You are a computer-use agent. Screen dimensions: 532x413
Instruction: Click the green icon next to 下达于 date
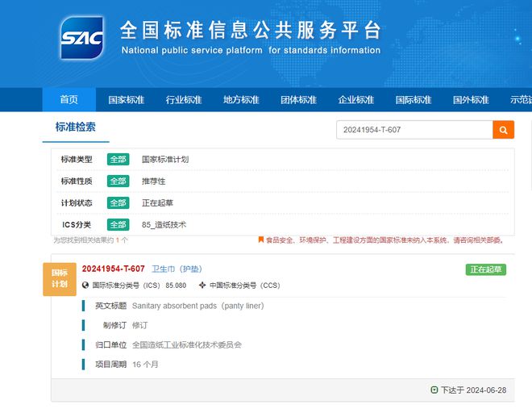pyautogui.click(x=434, y=390)
